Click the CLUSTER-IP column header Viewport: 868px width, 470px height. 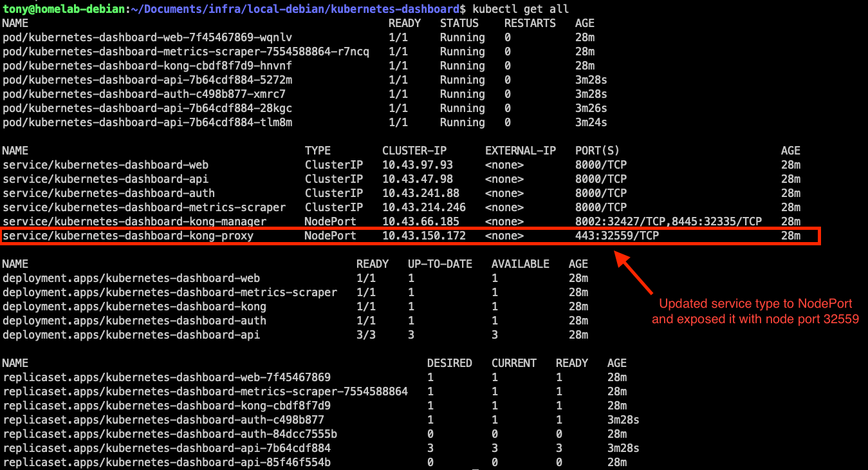point(414,151)
